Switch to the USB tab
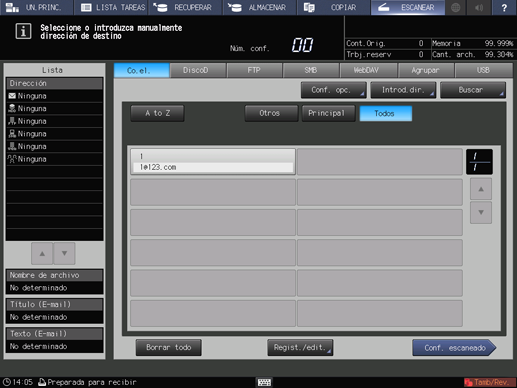The height and width of the screenshot is (388, 517). [484, 70]
